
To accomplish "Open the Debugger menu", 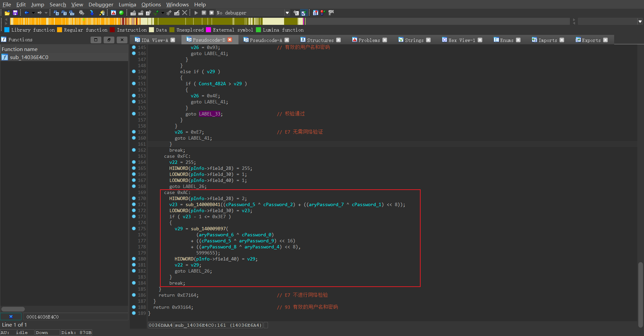I will tap(101, 4).
